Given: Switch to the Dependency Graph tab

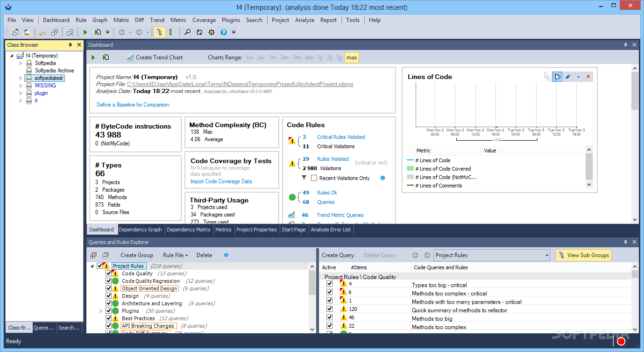Looking at the screenshot, I should pos(140,230).
